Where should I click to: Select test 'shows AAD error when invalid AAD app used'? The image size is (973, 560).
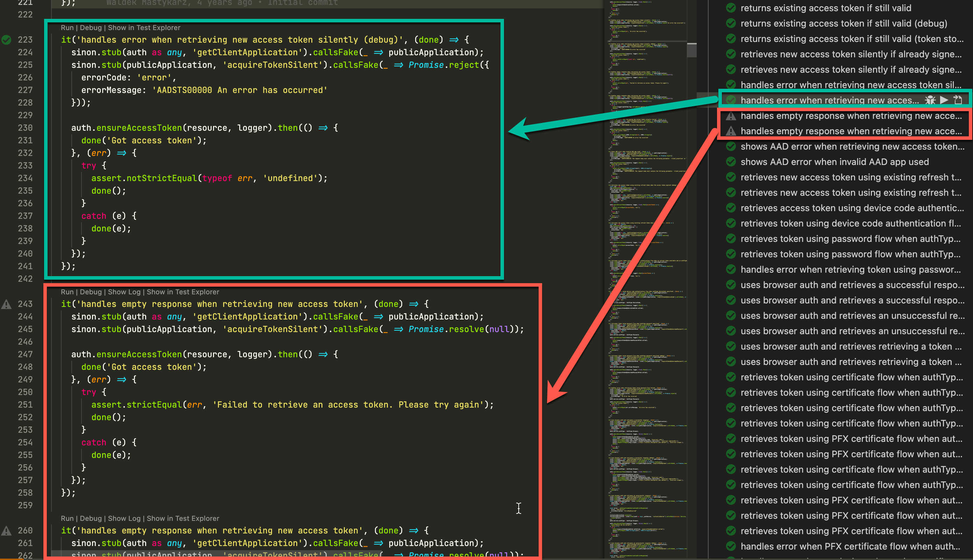[834, 161]
